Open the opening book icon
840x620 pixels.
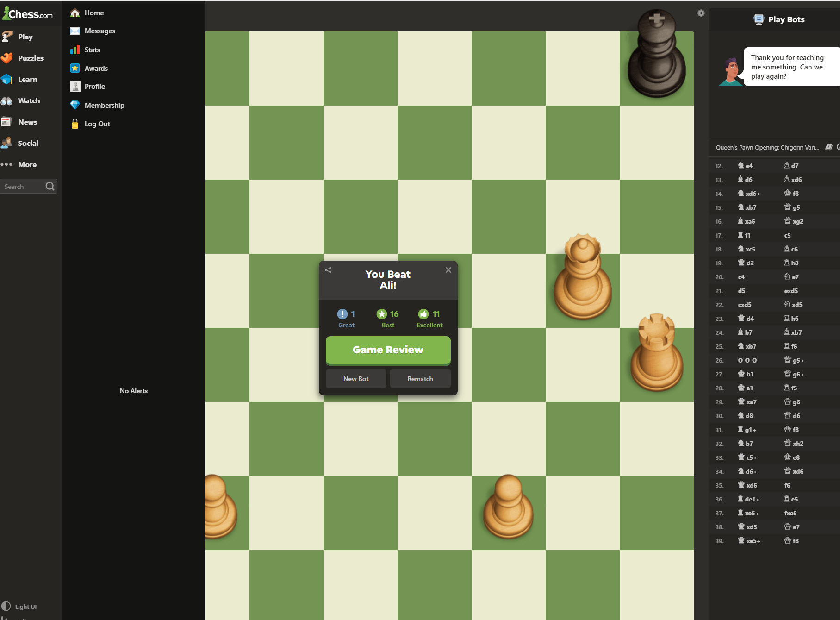(x=828, y=147)
